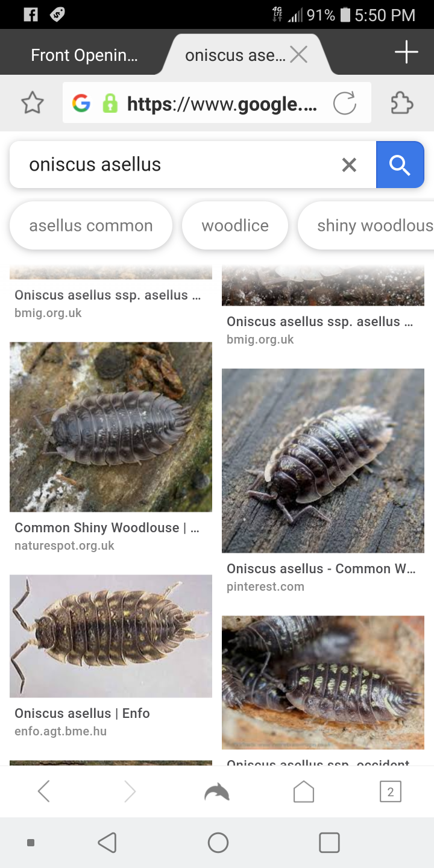The height and width of the screenshot is (868, 434).
Task: Open the naturespot.org.uk Common Shiny Woodlouse image
Action: click(x=111, y=427)
